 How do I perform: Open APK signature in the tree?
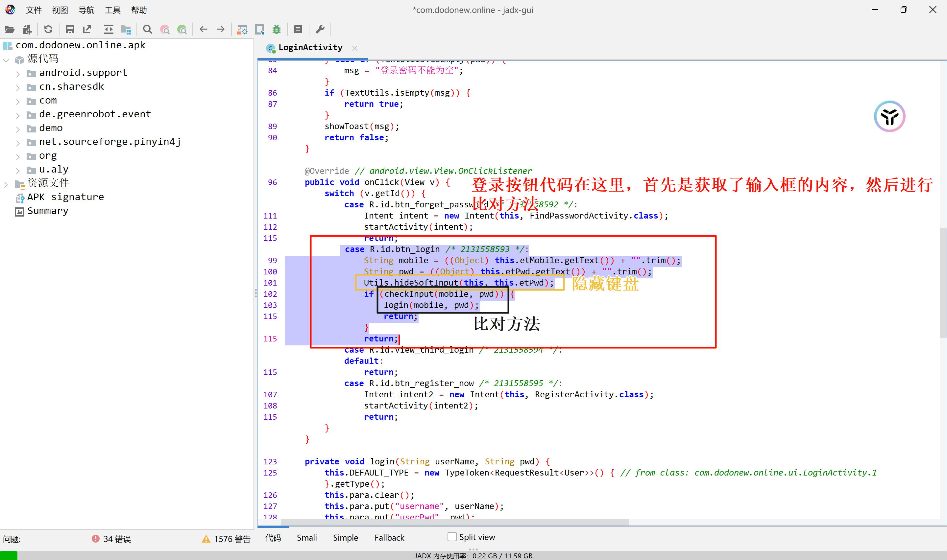pos(65,197)
